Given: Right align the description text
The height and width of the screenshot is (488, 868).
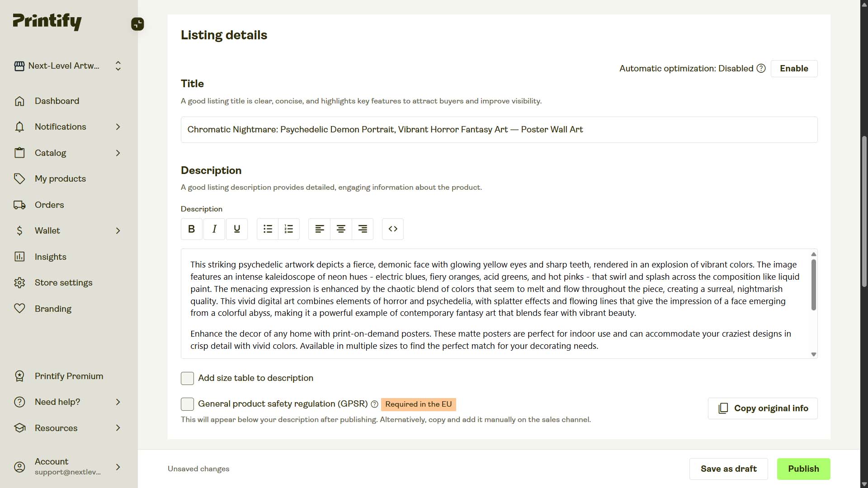Looking at the screenshot, I should click(363, 229).
